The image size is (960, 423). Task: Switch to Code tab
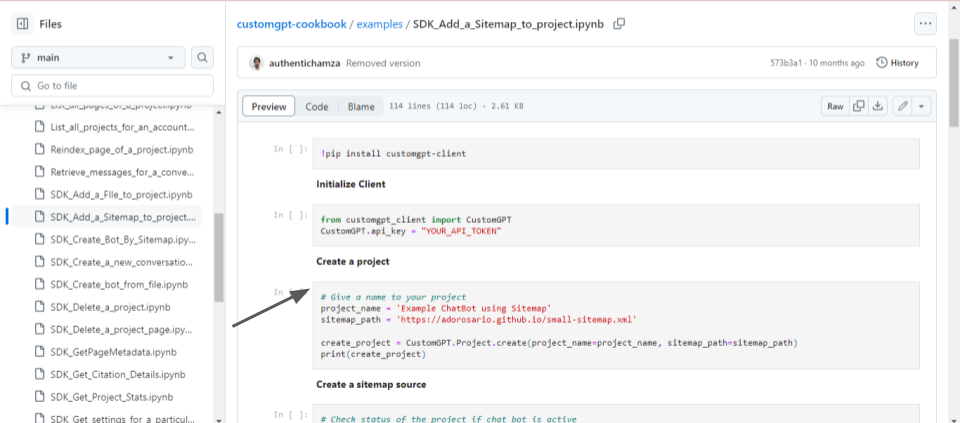point(317,106)
